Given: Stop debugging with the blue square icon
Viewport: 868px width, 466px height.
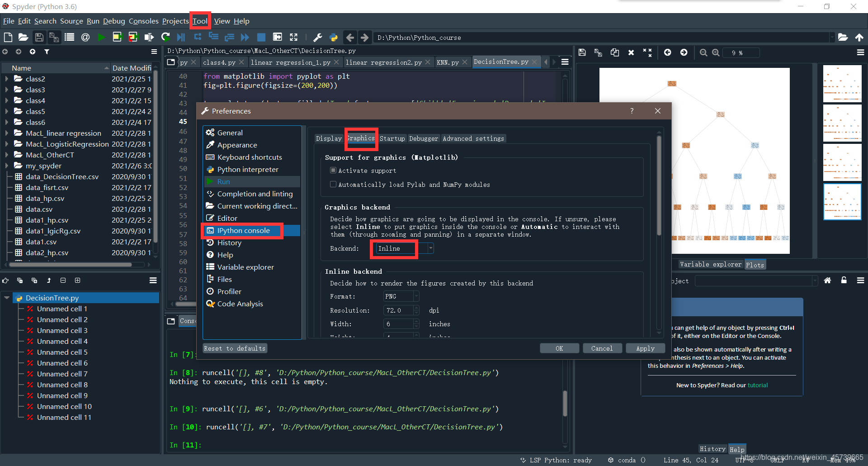Looking at the screenshot, I should (261, 37).
